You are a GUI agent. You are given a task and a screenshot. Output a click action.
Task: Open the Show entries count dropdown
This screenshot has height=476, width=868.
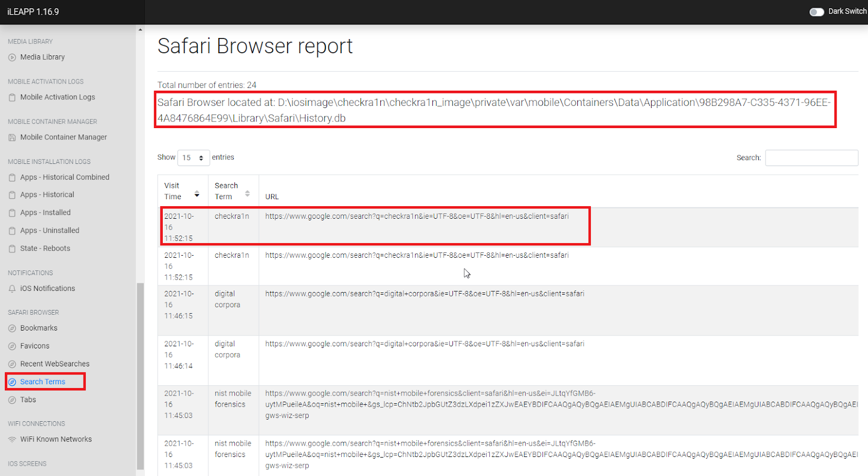193,158
